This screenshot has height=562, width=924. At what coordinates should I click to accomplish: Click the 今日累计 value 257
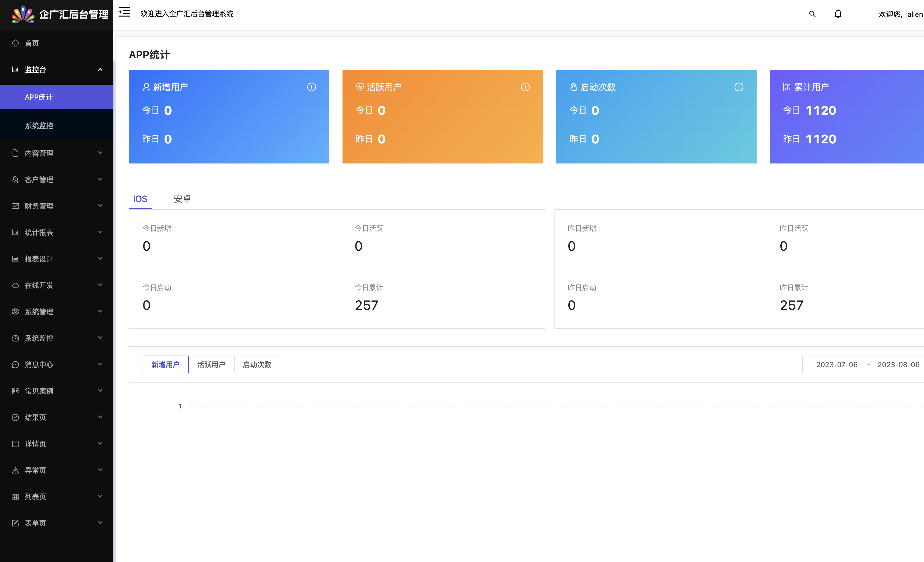[366, 305]
